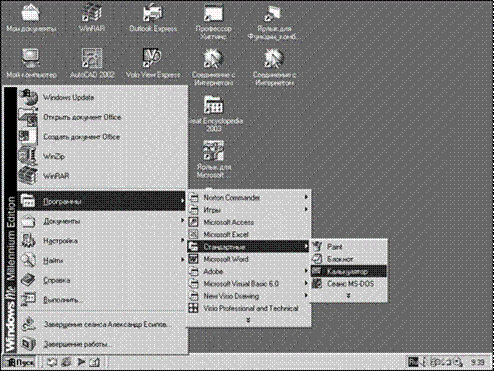Click the keyboard language indicator in tray
Screen dimensions: 494x371
pyautogui.click(x=414, y=362)
